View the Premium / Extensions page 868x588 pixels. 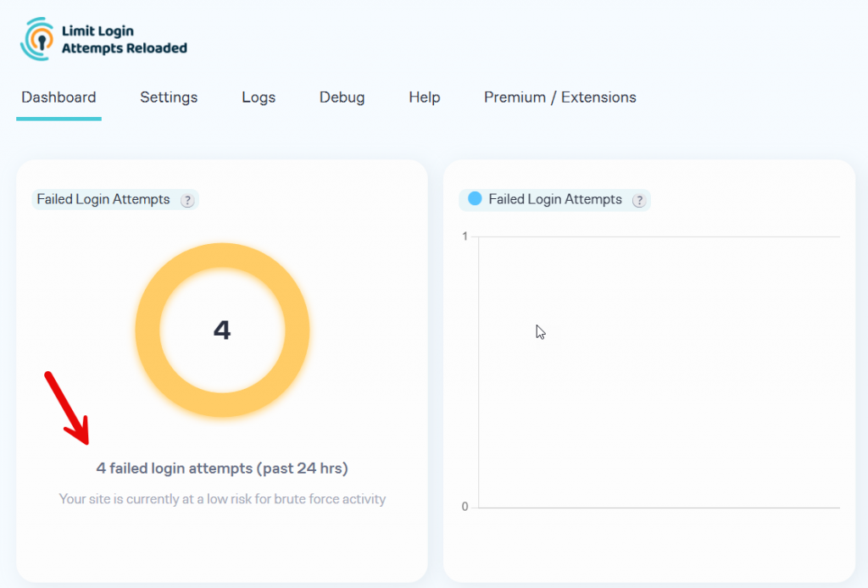[559, 97]
